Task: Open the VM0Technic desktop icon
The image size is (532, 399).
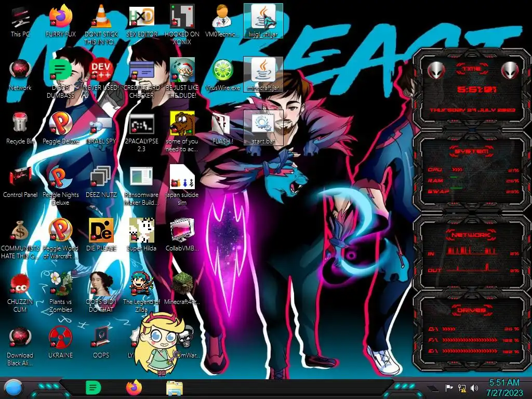Action: pos(222,21)
